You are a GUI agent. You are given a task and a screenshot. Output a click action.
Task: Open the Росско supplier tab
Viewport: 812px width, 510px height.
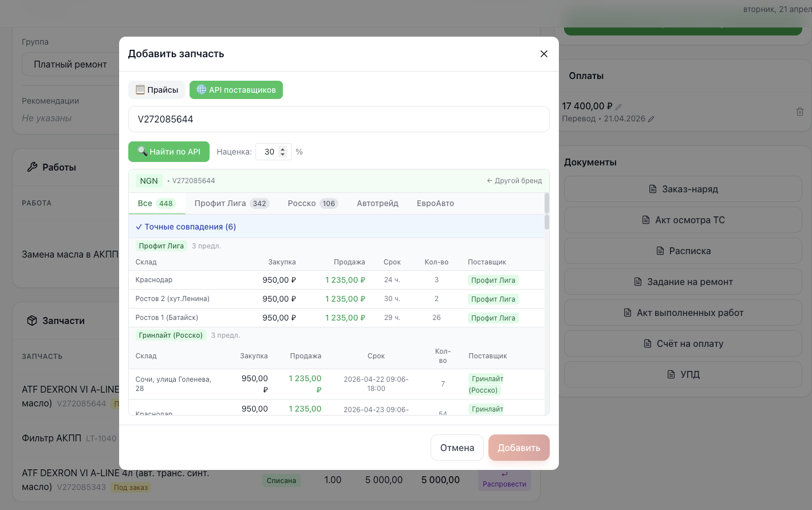(x=312, y=203)
